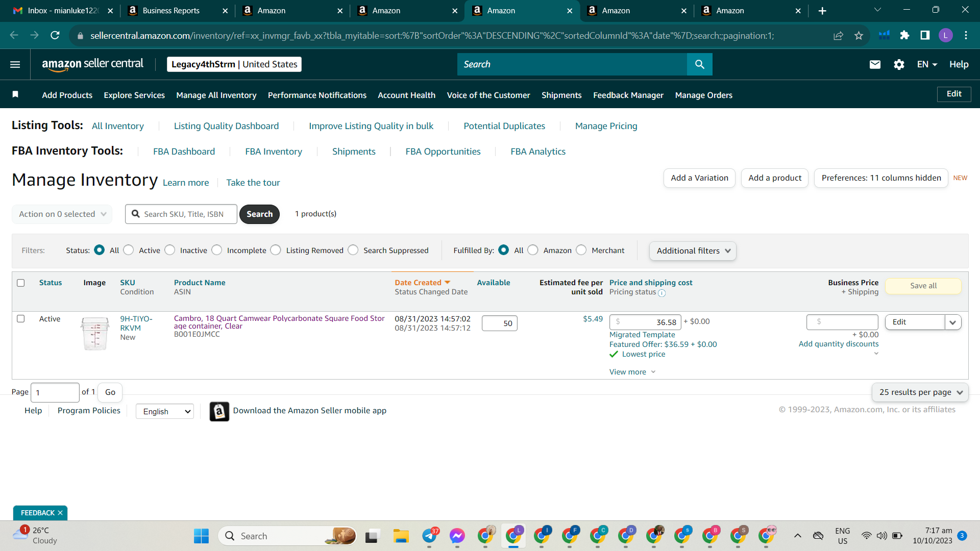Select the Listing Removed status radio button
The height and width of the screenshot is (551, 980).
point(276,250)
